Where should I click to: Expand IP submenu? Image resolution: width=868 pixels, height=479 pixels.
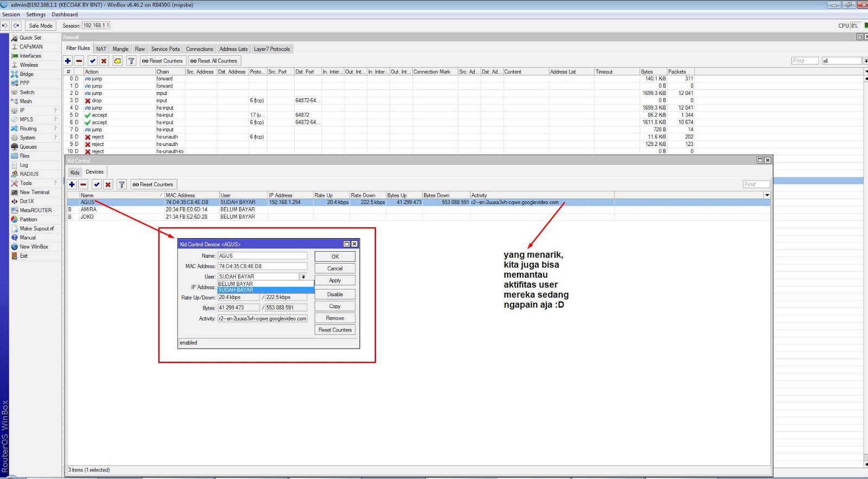click(x=55, y=110)
